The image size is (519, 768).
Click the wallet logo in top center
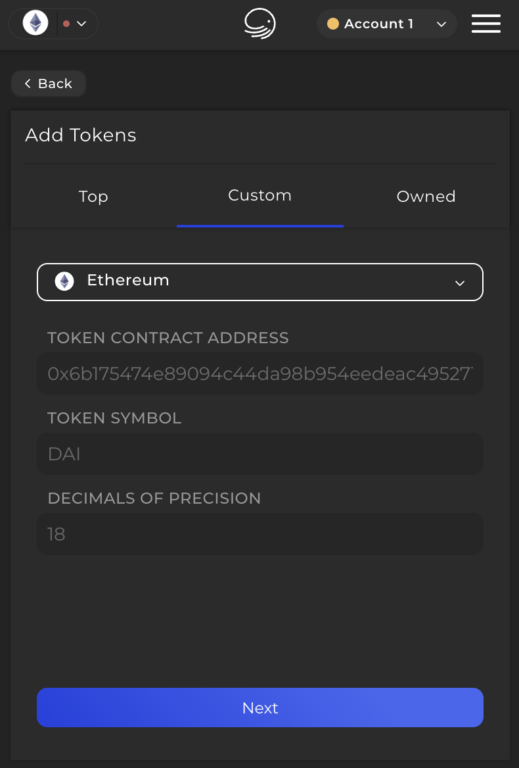(x=260, y=24)
